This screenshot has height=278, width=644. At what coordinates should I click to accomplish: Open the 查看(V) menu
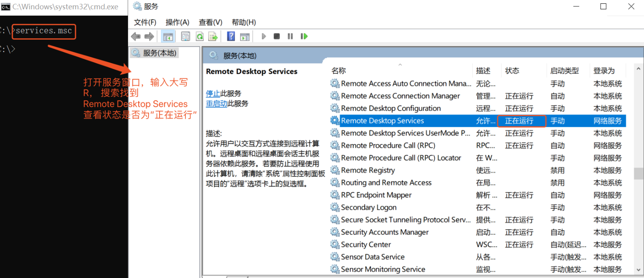coord(210,22)
